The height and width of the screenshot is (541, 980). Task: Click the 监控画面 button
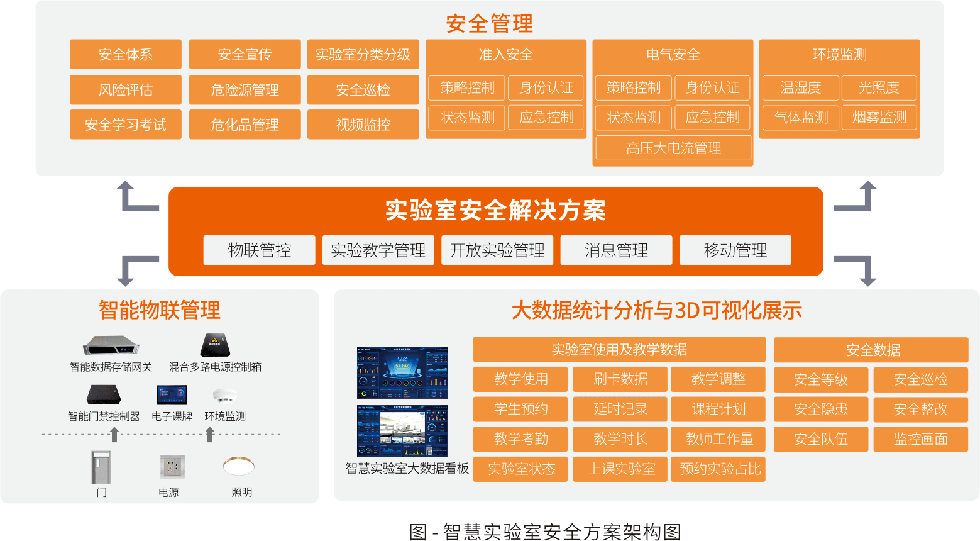pyautogui.click(x=920, y=439)
